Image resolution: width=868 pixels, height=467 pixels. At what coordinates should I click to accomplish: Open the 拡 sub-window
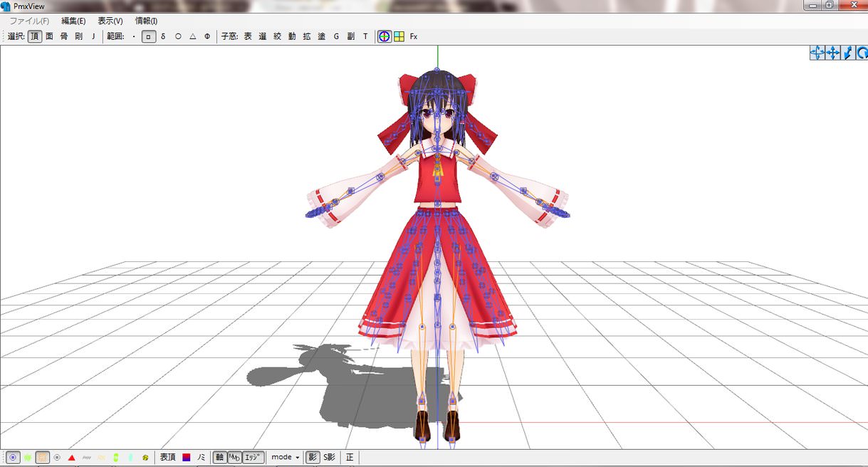pyautogui.click(x=307, y=36)
